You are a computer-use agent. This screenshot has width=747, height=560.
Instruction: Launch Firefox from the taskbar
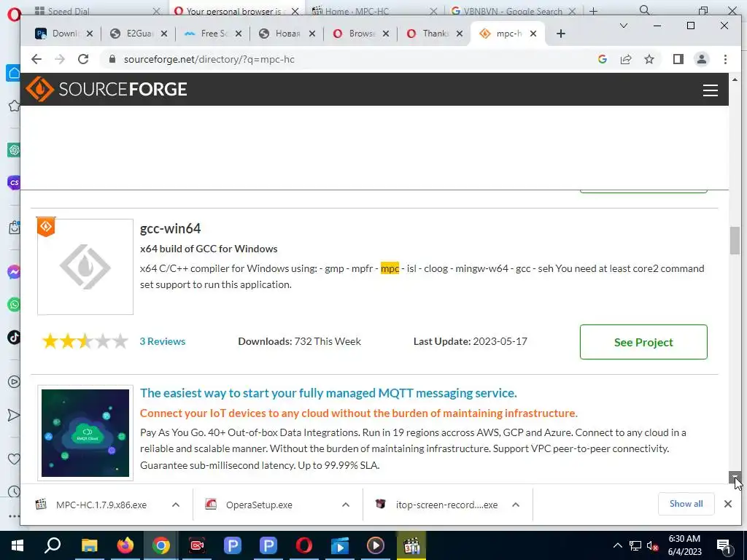tap(125, 545)
